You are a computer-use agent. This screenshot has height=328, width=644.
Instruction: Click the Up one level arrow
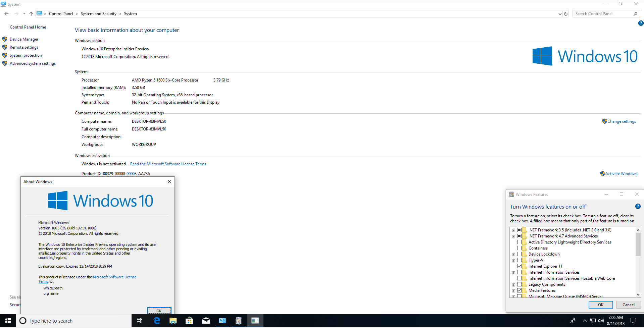tap(31, 14)
